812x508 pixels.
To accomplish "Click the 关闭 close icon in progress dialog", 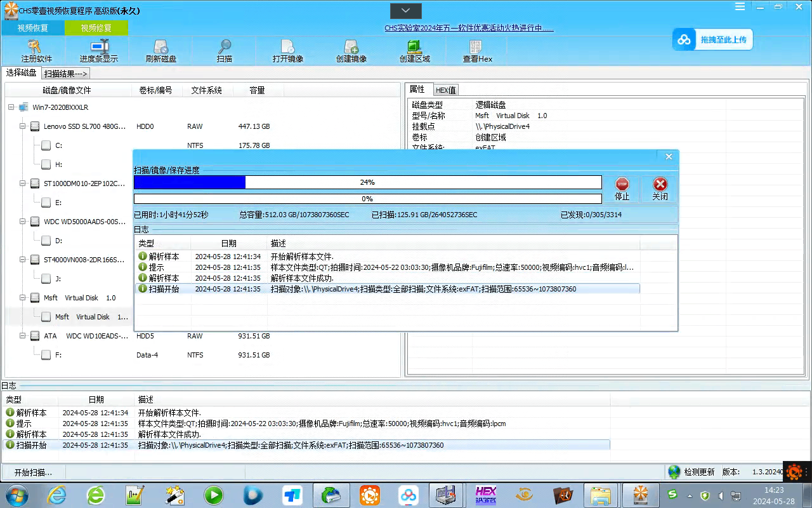I will tap(660, 184).
